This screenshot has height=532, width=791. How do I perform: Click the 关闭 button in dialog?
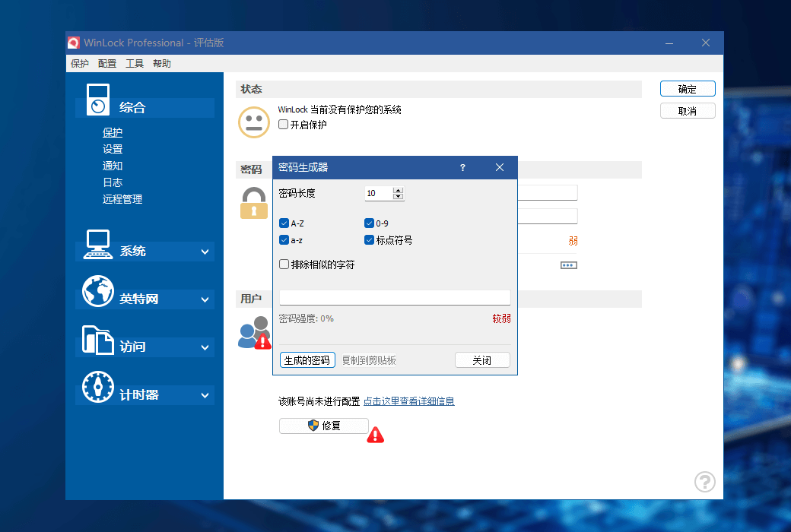(x=482, y=360)
